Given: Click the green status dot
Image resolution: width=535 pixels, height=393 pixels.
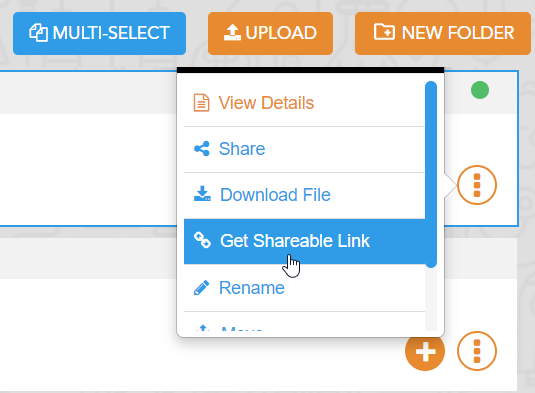Looking at the screenshot, I should [480, 90].
